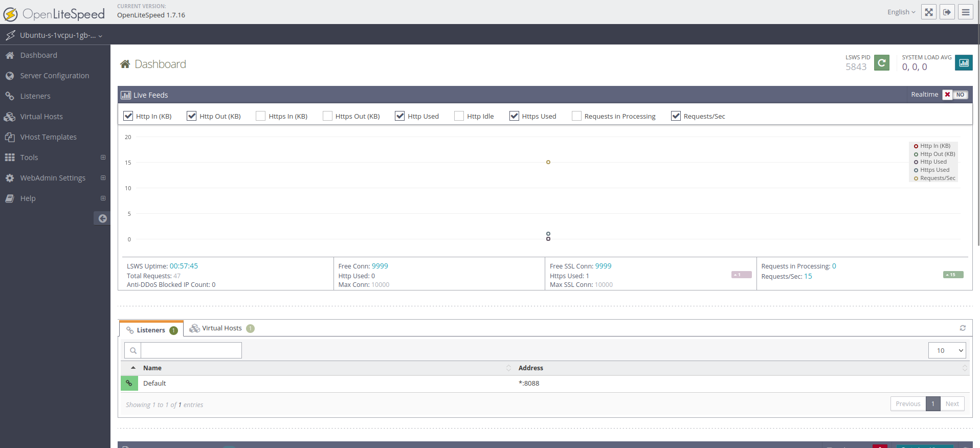Image resolution: width=980 pixels, height=448 pixels.
Task: Switch to the Listeners tab
Action: tap(151, 330)
